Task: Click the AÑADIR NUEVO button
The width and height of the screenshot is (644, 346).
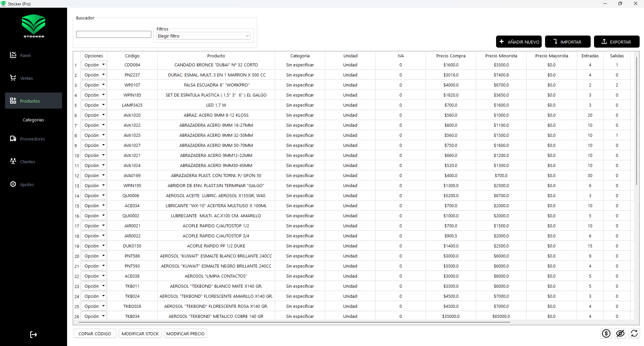Action: point(519,42)
